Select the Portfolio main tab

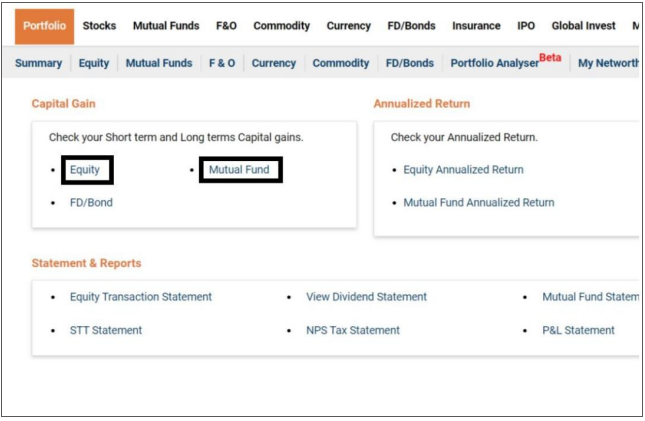tap(44, 26)
